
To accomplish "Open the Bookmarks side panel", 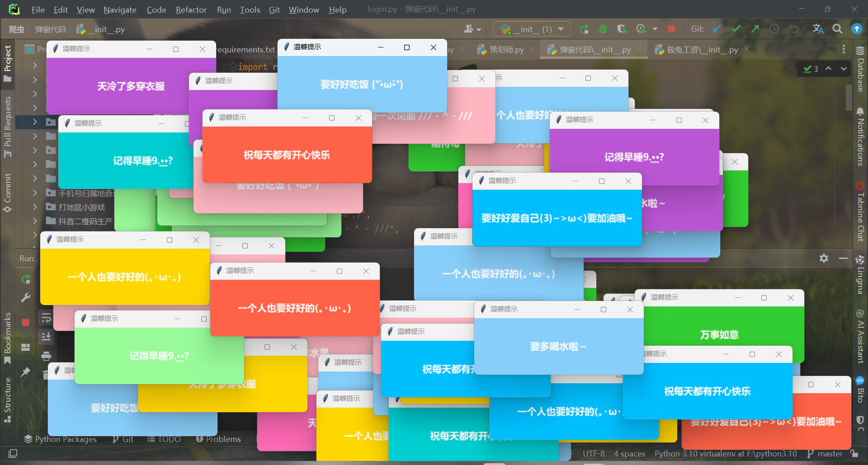I will (8, 338).
